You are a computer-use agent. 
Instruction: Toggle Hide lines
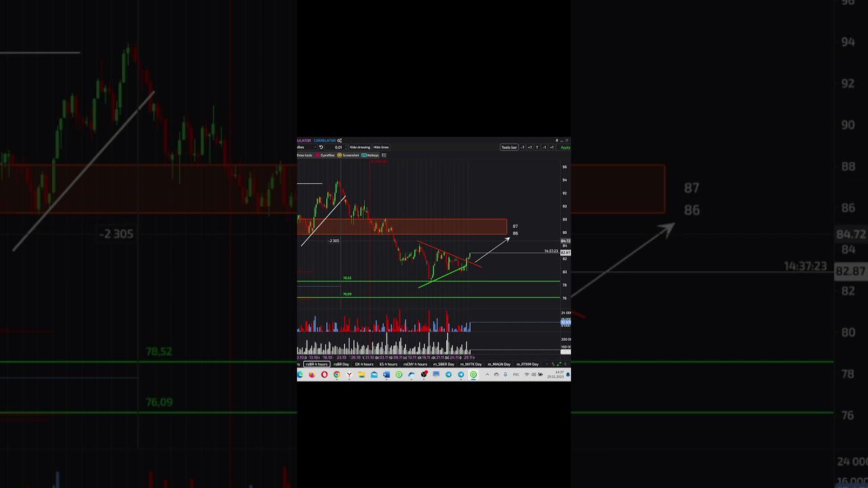(x=381, y=147)
